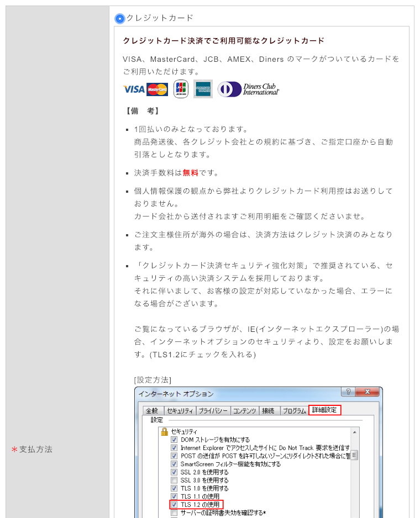The height and width of the screenshot is (518, 420).
Task: Click the Diners Club International logo
Action: [248, 89]
